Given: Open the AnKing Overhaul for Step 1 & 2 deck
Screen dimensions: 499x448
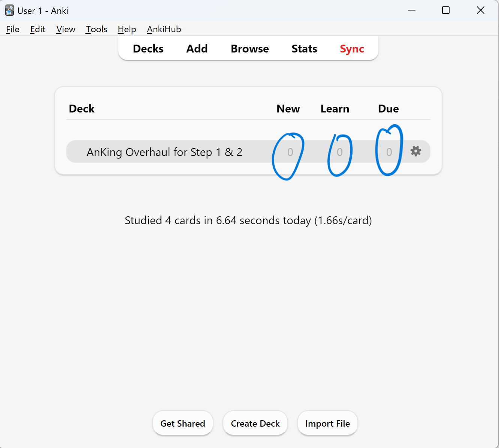Looking at the screenshot, I should pos(164,152).
